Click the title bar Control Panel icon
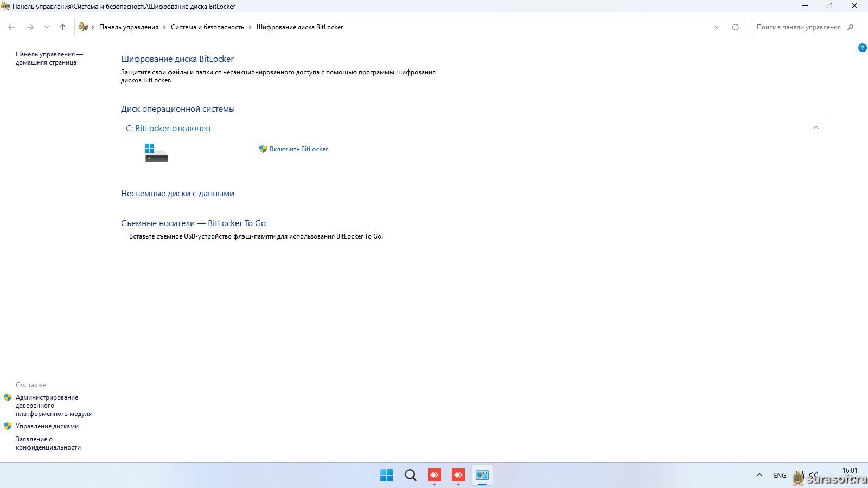 click(5, 6)
